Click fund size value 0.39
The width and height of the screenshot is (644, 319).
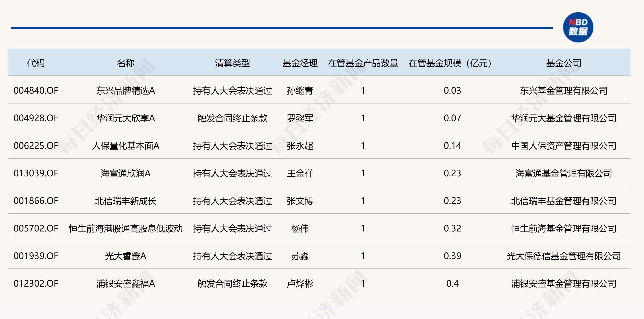pos(452,256)
